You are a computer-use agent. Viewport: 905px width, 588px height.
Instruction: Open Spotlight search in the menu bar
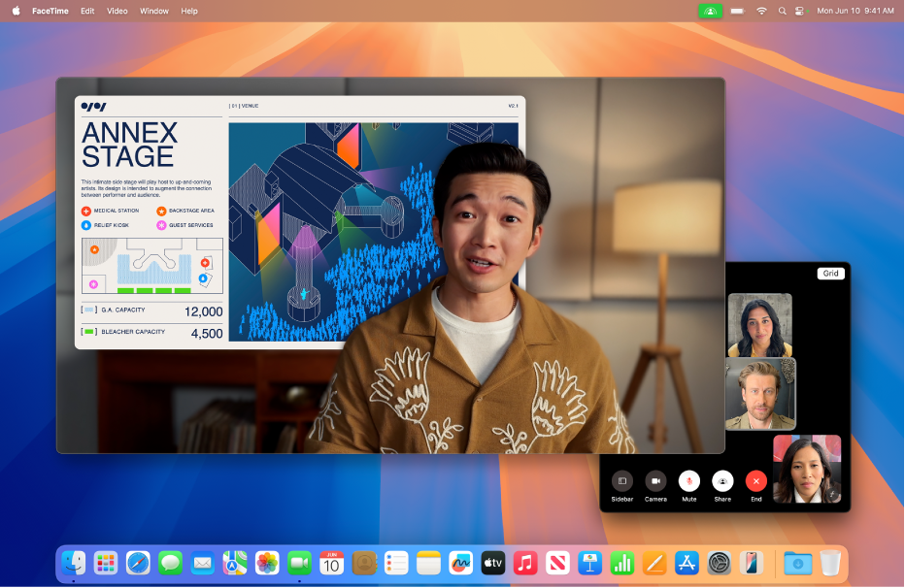(783, 11)
